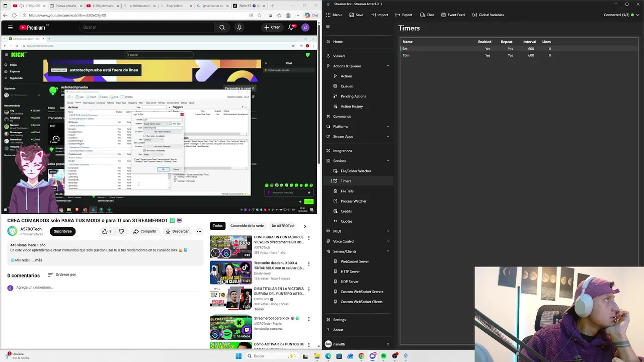Select Contenido de la serie chip
The height and width of the screenshot is (362, 644).
pyautogui.click(x=247, y=226)
